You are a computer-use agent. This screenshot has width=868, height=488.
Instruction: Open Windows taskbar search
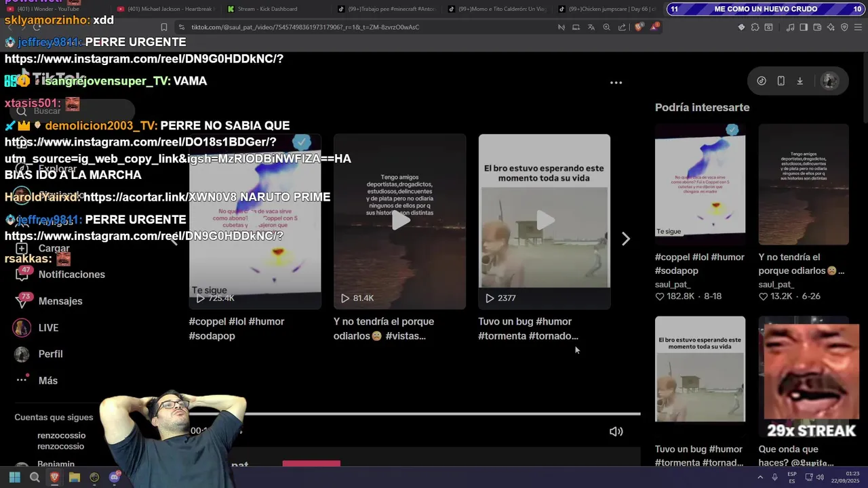[x=35, y=477]
